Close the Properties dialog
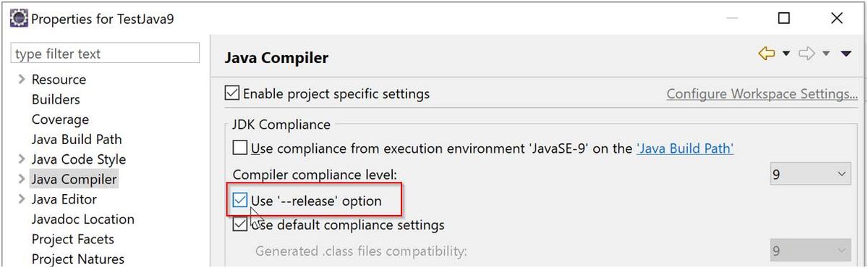This screenshot has height=268, width=868. click(x=837, y=18)
